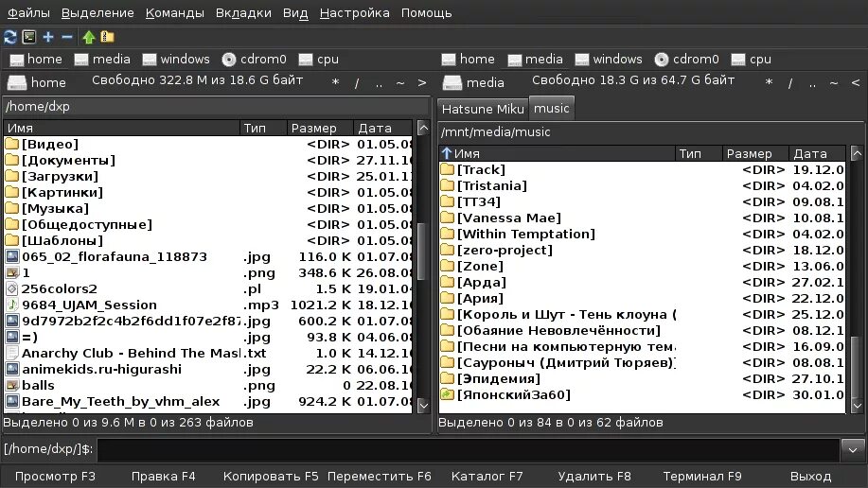Click Просмотр F3 button
The height and width of the screenshot is (488, 868).
[x=55, y=477]
